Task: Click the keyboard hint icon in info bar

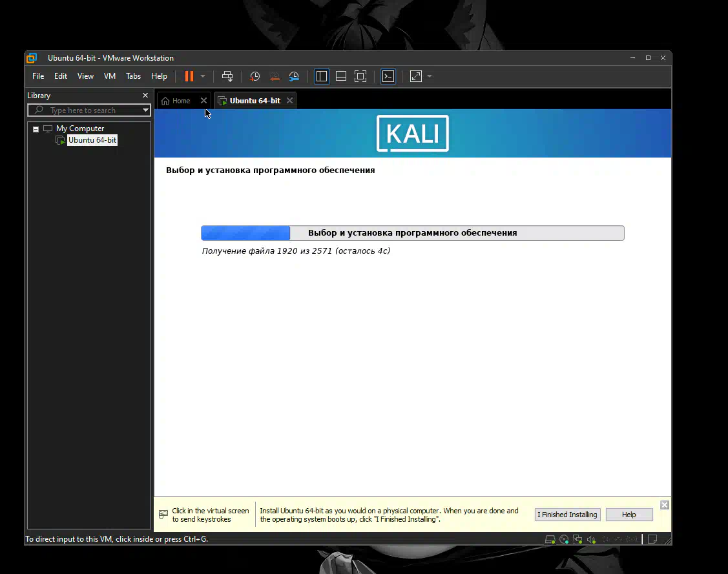Action: tap(163, 514)
